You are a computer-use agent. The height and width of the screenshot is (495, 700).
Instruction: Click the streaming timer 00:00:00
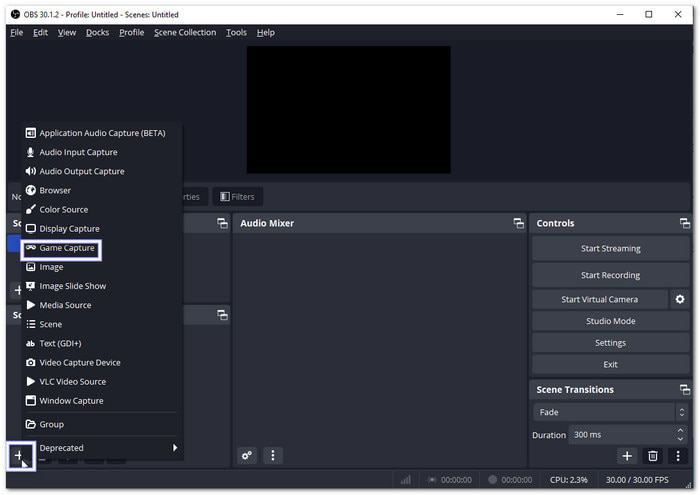(456, 480)
